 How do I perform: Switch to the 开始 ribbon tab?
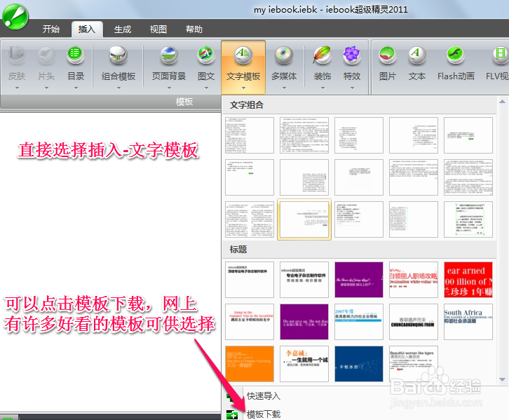(x=51, y=29)
